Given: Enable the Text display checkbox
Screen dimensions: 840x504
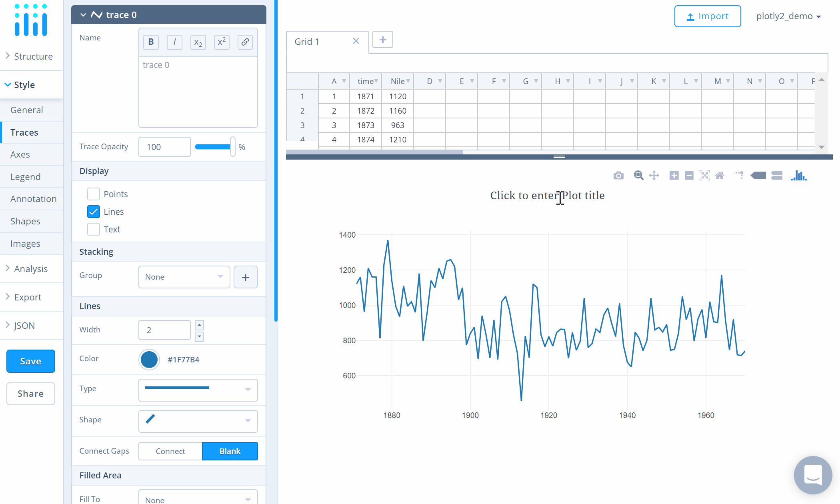Looking at the screenshot, I should tap(94, 229).
